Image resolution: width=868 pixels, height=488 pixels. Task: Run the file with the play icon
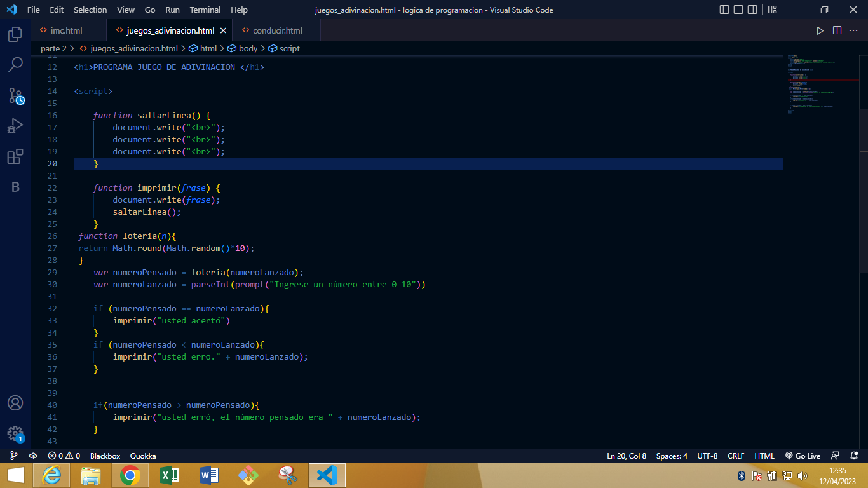(x=820, y=30)
